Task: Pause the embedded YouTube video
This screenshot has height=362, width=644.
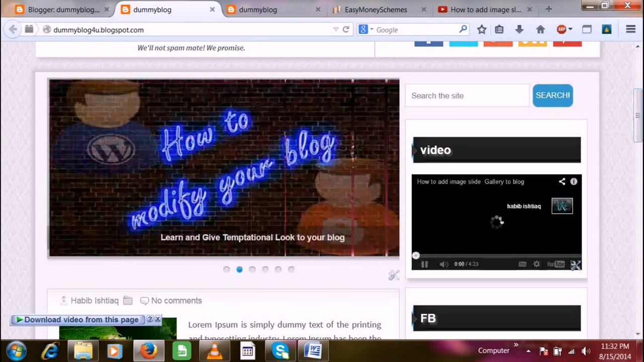Action: point(425,264)
